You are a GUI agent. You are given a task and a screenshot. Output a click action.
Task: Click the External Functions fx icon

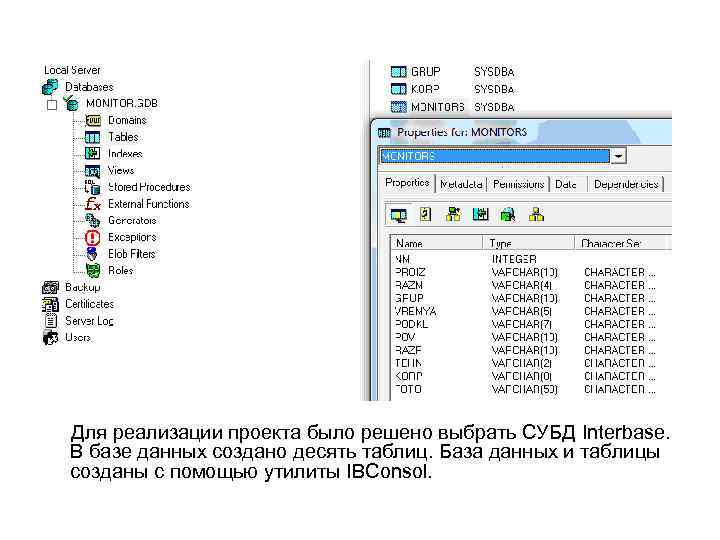tap(93, 204)
